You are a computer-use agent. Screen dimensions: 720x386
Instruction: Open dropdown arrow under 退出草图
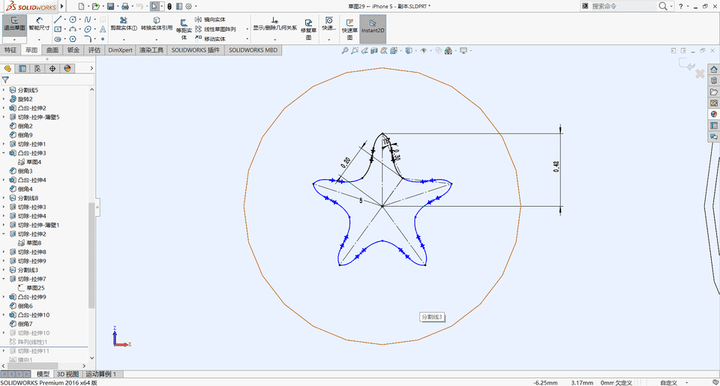pos(14,39)
